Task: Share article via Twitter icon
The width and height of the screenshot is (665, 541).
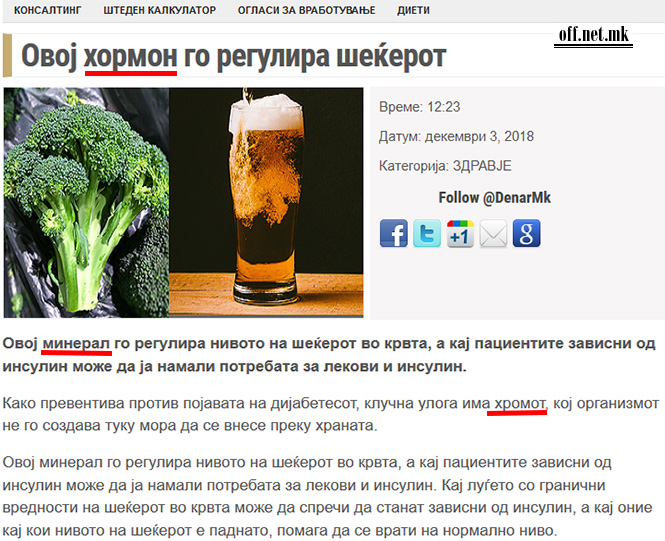Action: point(427,233)
